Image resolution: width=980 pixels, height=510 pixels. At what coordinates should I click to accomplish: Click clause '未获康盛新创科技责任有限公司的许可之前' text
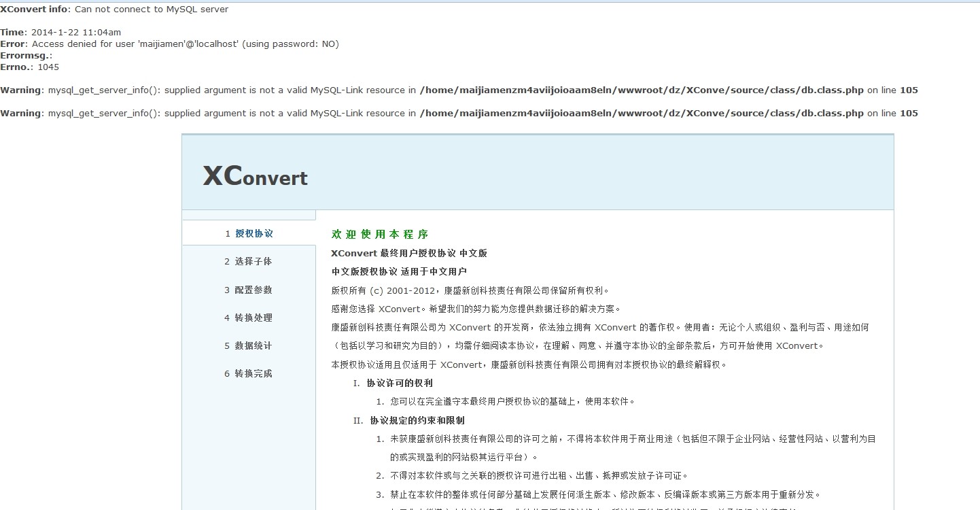[633, 448]
